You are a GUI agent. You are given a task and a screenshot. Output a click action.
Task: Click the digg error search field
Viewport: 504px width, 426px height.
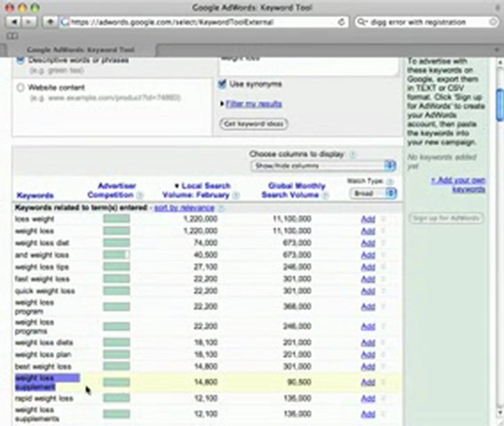tap(427, 22)
